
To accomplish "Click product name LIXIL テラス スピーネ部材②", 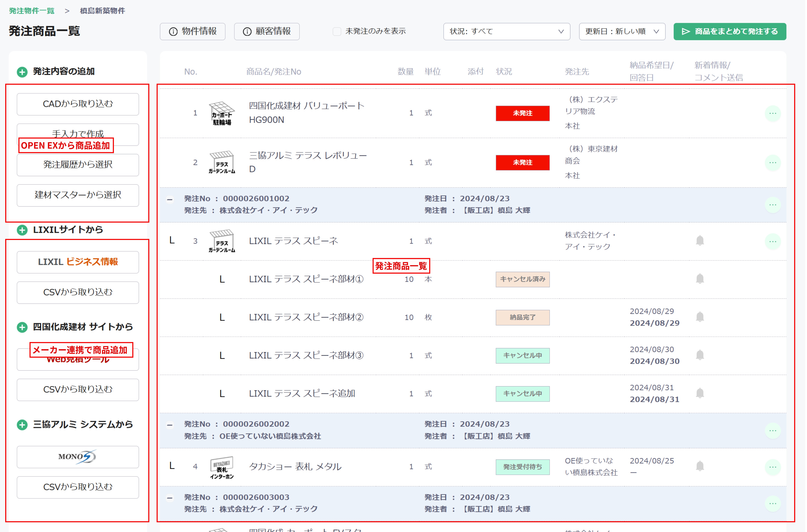I will click(306, 317).
